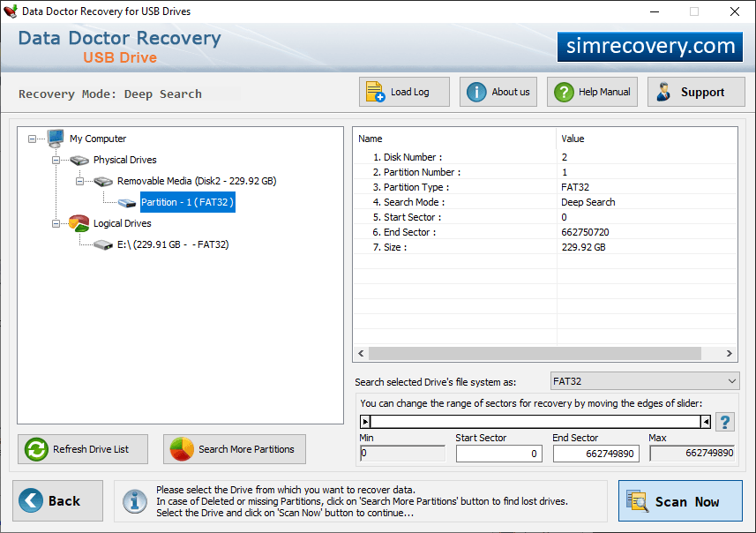Select the Search Mode row
This screenshot has width=756, height=533.
point(545,202)
